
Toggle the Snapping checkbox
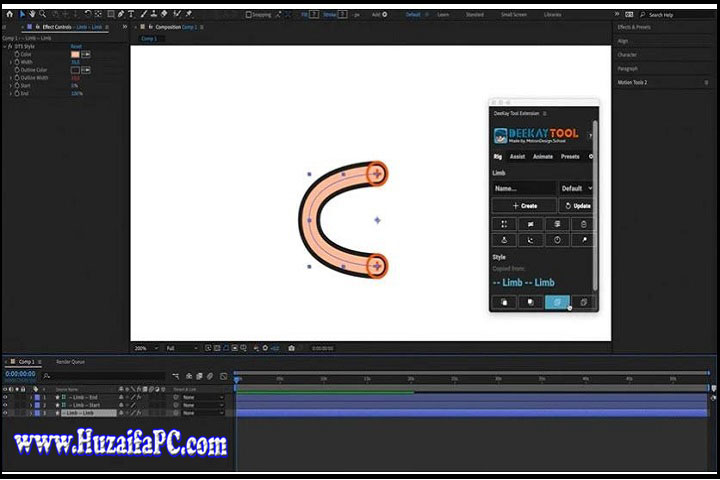(248, 15)
